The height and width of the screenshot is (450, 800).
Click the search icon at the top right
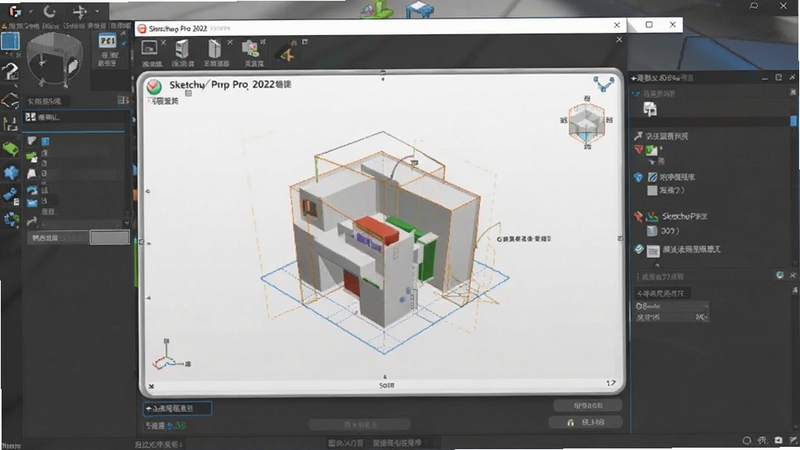tap(754, 6)
